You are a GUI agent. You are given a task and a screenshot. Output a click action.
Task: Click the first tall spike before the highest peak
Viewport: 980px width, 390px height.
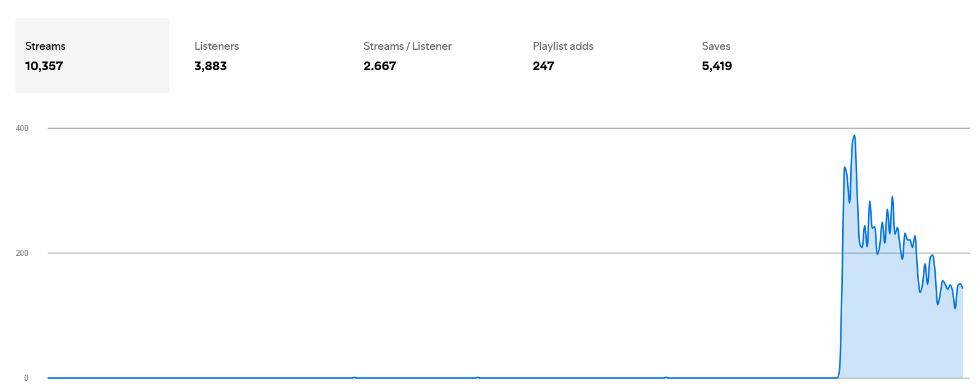[845, 167]
